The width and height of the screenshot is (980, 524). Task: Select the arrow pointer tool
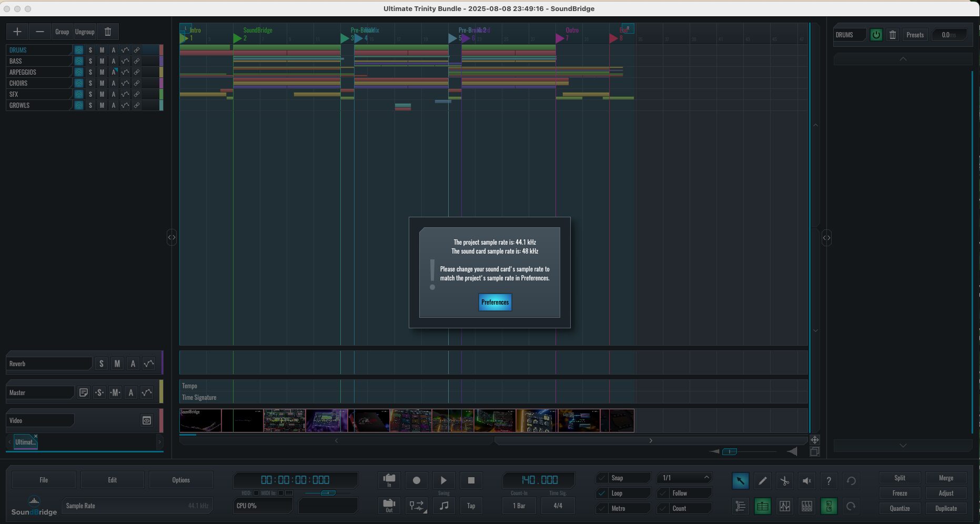pyautogui.click(x=740, y=480)
